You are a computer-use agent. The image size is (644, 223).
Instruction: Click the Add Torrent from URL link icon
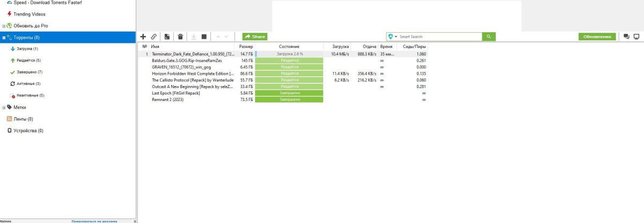coord(154,37)
